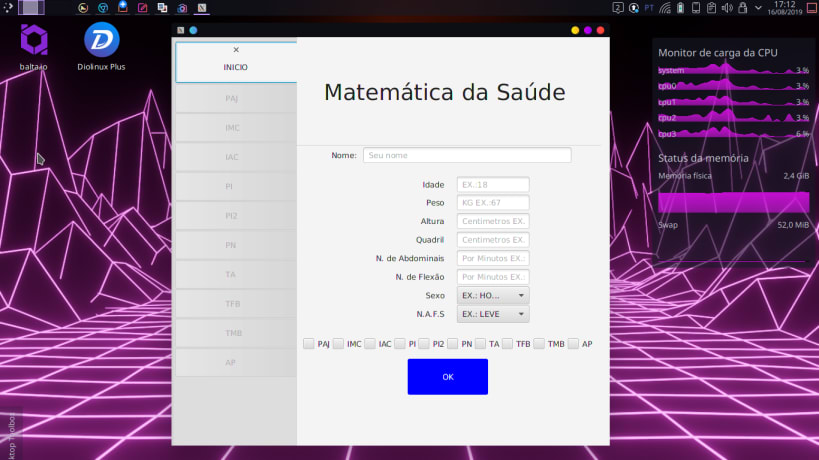Check the PAJ checkbox

309,344
